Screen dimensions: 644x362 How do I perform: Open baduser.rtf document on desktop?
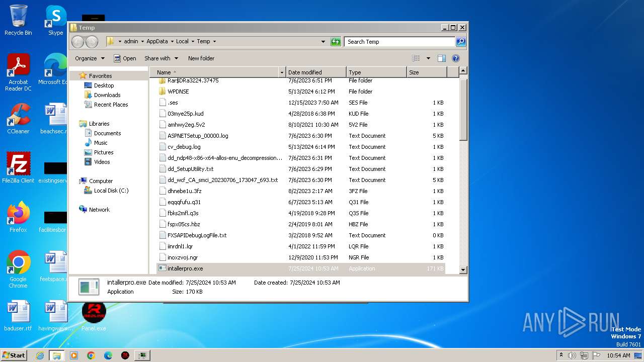point(18,316)
